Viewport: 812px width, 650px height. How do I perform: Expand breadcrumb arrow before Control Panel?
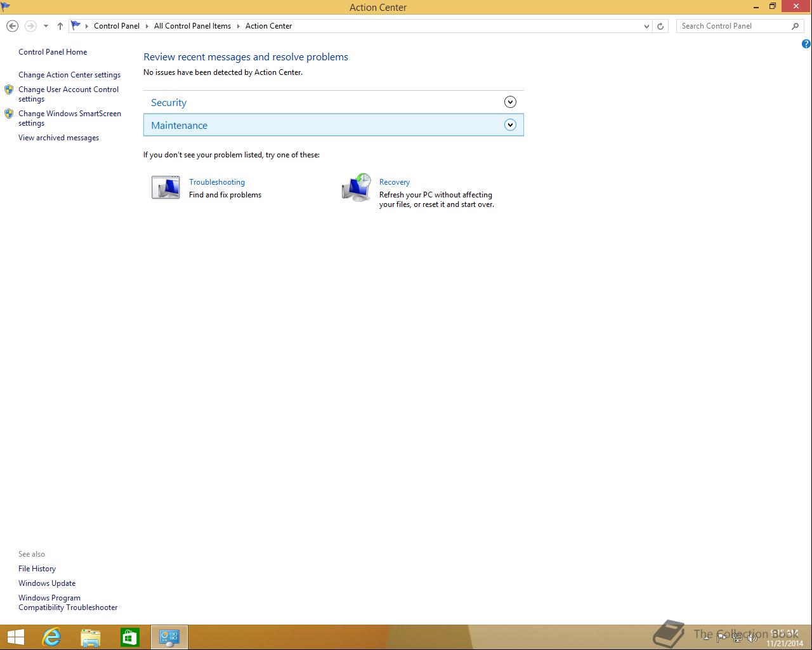pos(87,26)
